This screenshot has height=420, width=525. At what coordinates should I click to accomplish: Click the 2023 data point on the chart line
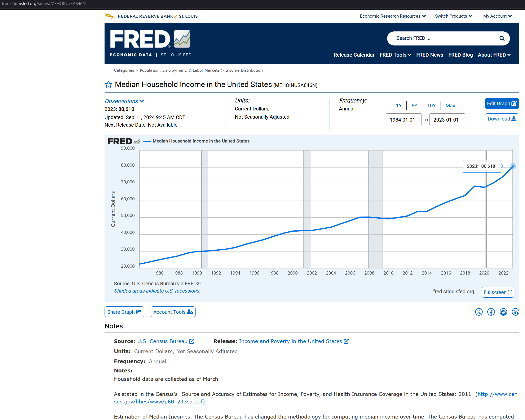tap(513, 166)
